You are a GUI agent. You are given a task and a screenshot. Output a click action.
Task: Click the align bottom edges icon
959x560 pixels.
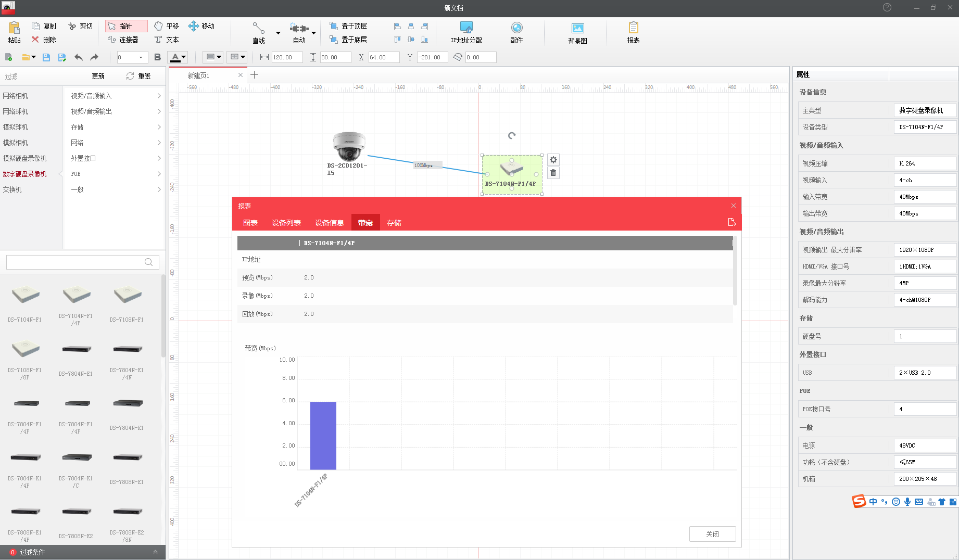click(425, 40)
